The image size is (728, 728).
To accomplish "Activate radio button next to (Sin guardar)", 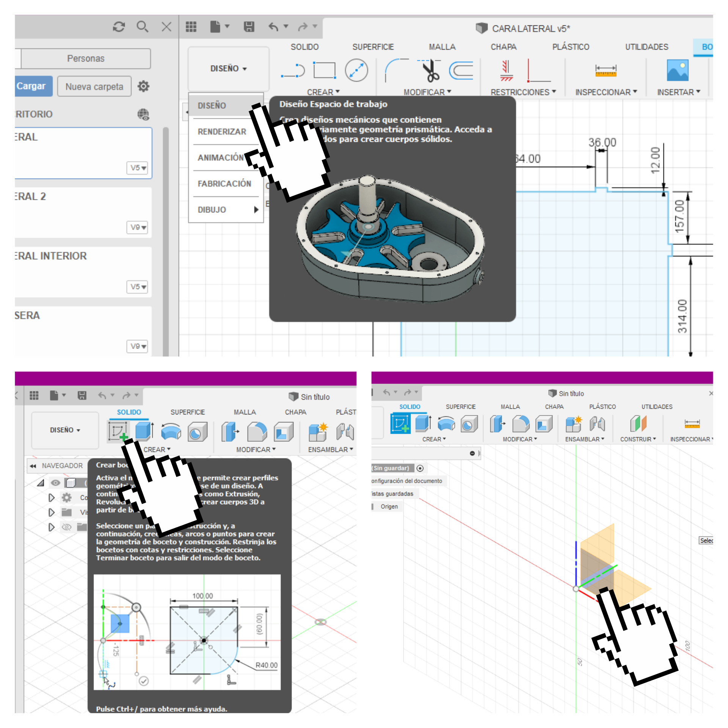I will pyautogui.click(x=420, y=468).
